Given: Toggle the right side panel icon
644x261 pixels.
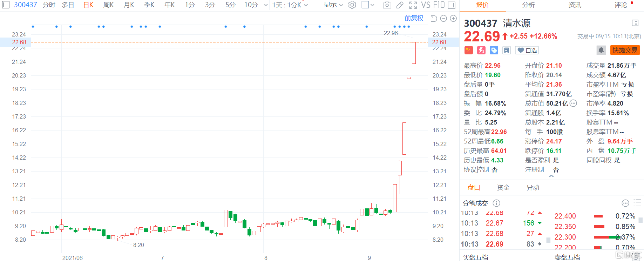Looking at the screenshot, I should 452,5.
